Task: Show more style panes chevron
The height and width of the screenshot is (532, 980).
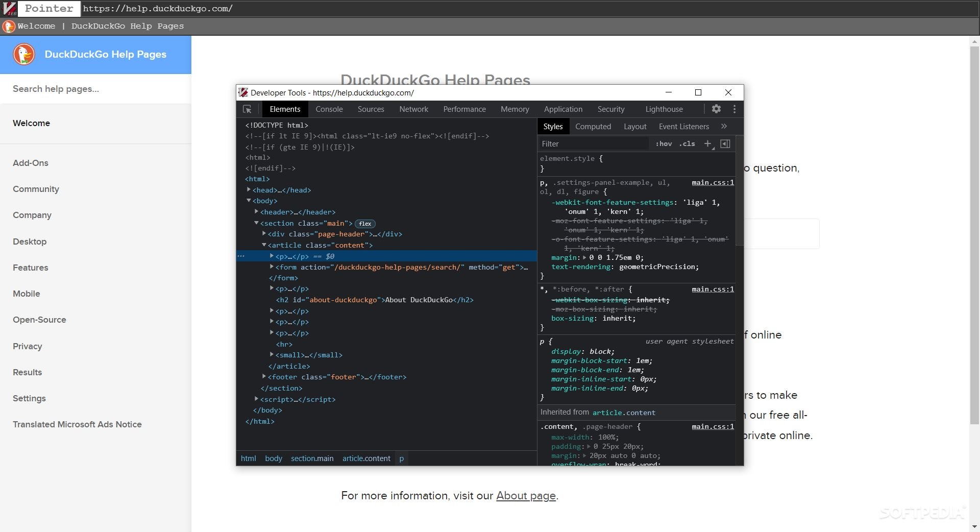Action: coord(724,126)
